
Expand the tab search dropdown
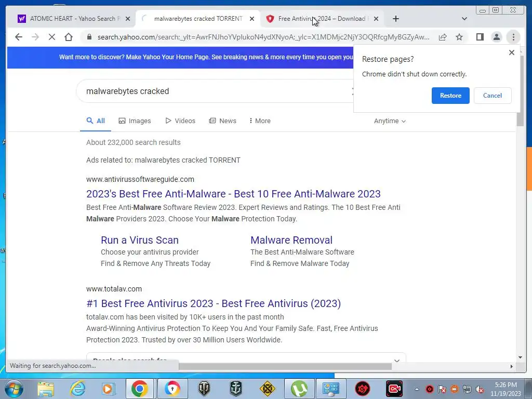pyautogui.click(x=464, y=19)
